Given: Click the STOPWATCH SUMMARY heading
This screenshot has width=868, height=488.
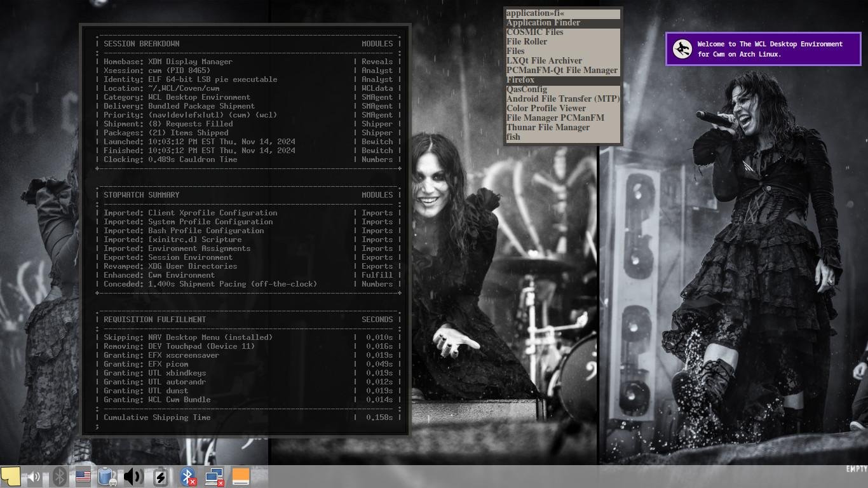Looking at the screenshot, I should (x=142, y=195).
